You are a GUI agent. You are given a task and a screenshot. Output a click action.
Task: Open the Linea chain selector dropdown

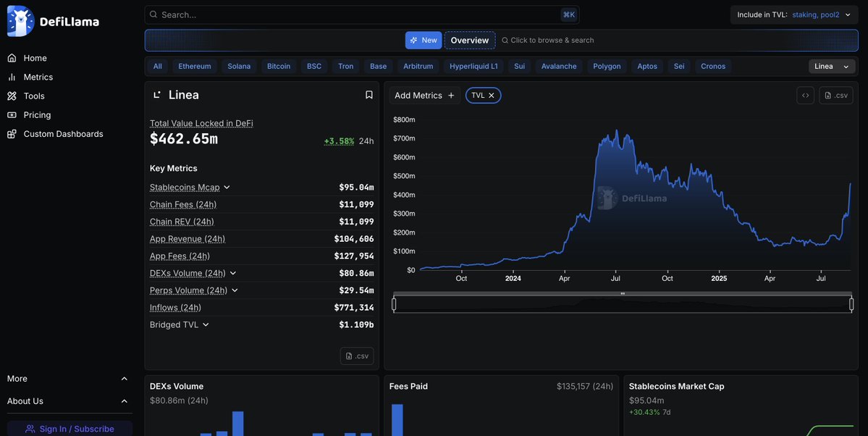832,67
